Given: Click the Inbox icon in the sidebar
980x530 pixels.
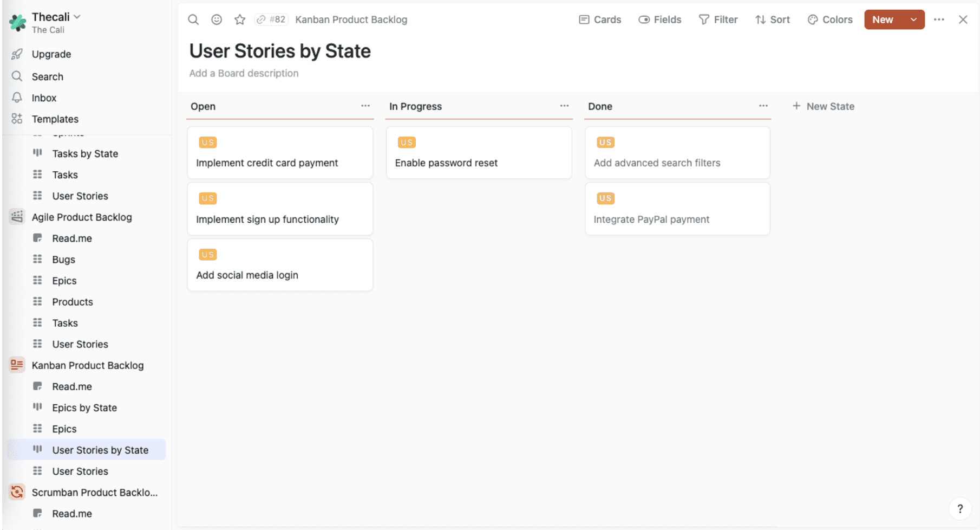Looking at the screenshot, I should [17, 98].
